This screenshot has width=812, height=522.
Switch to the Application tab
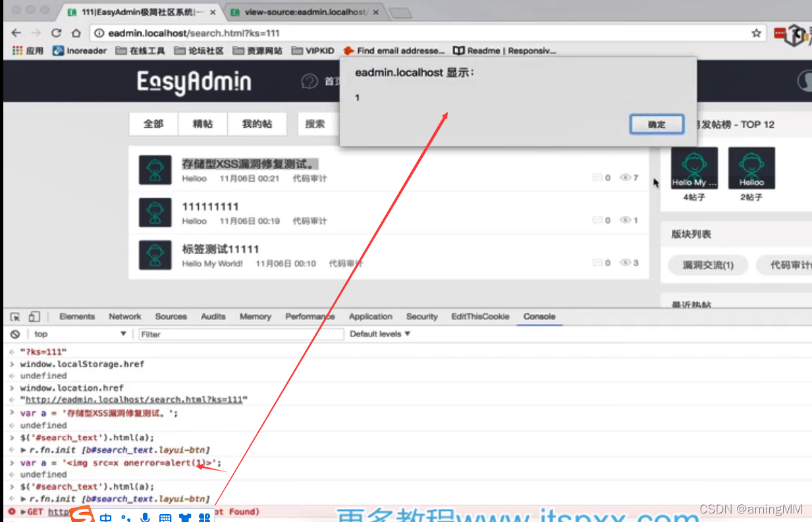371,317
